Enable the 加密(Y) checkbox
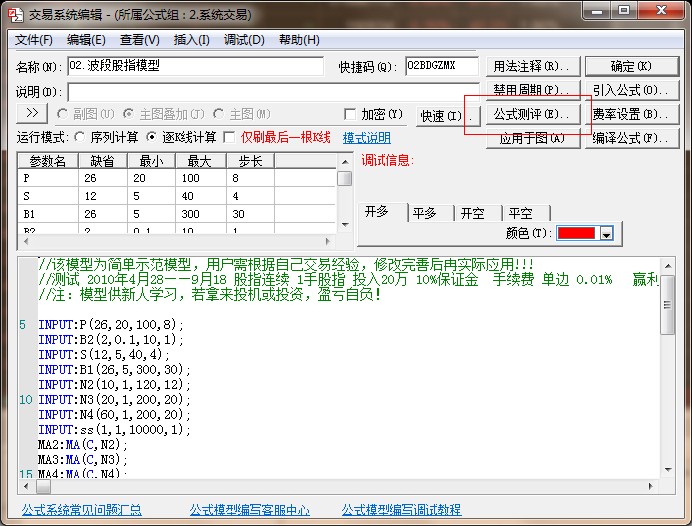 [350, 114]
